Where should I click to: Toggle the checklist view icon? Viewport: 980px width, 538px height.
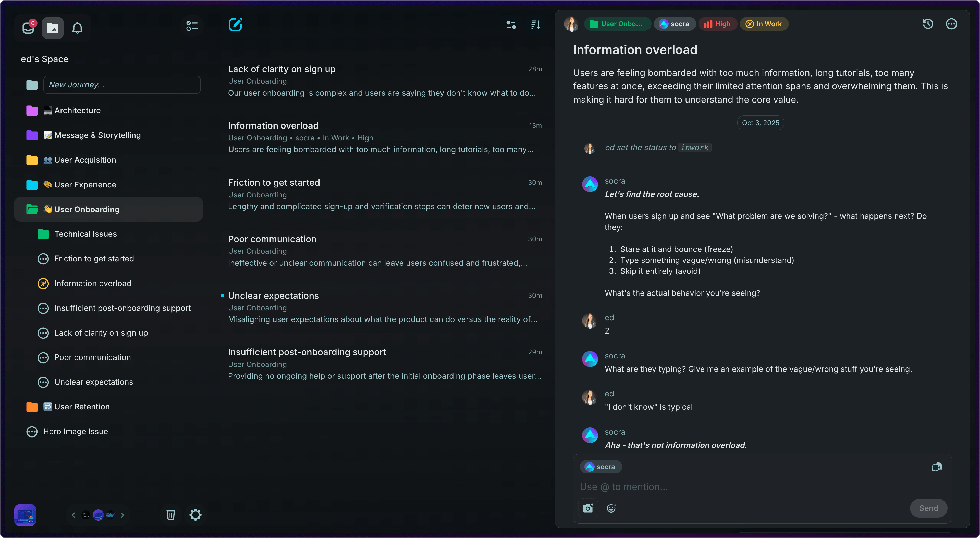192,26
